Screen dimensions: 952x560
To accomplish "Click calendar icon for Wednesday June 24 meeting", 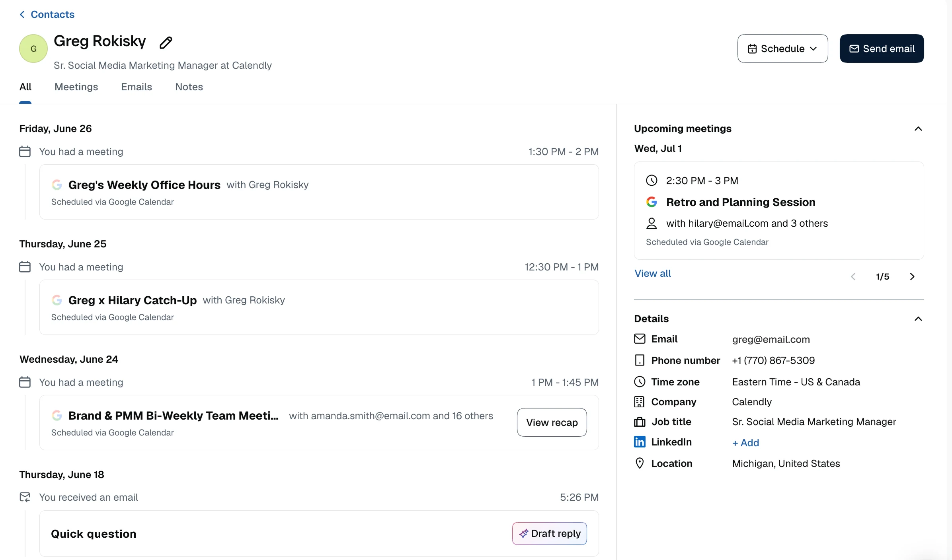I will [x=25, y=382].
